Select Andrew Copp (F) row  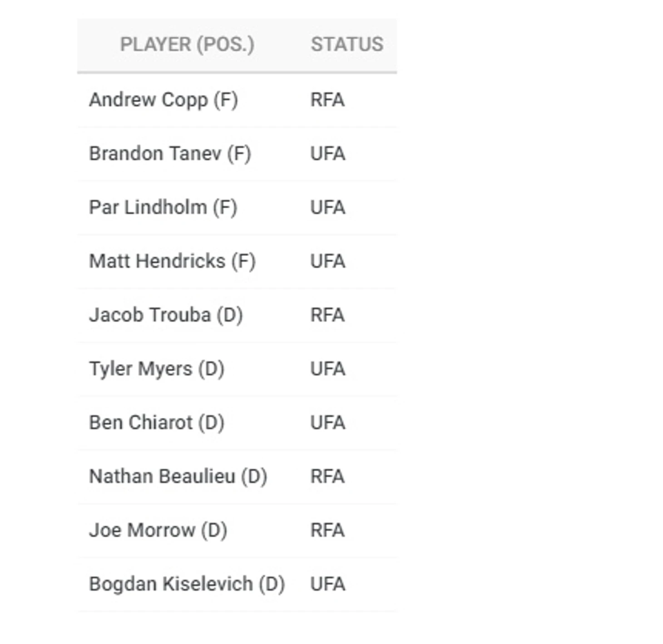[237, 100]
